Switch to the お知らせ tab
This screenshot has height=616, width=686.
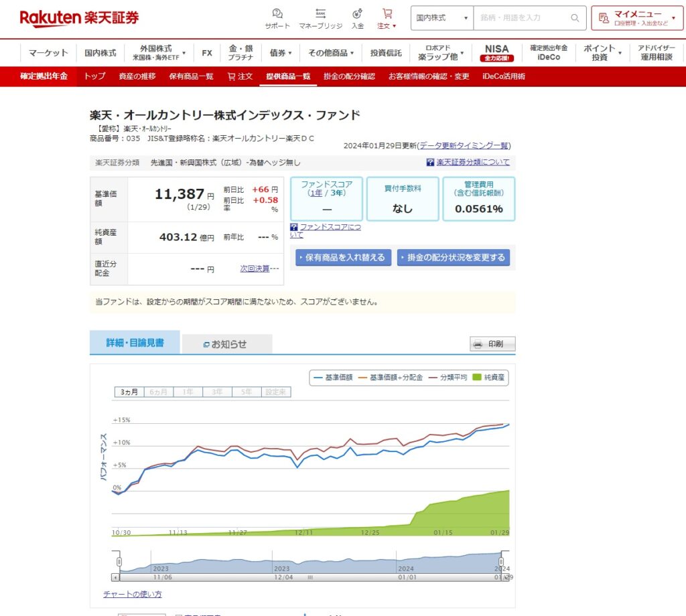(x=227, y=344)
